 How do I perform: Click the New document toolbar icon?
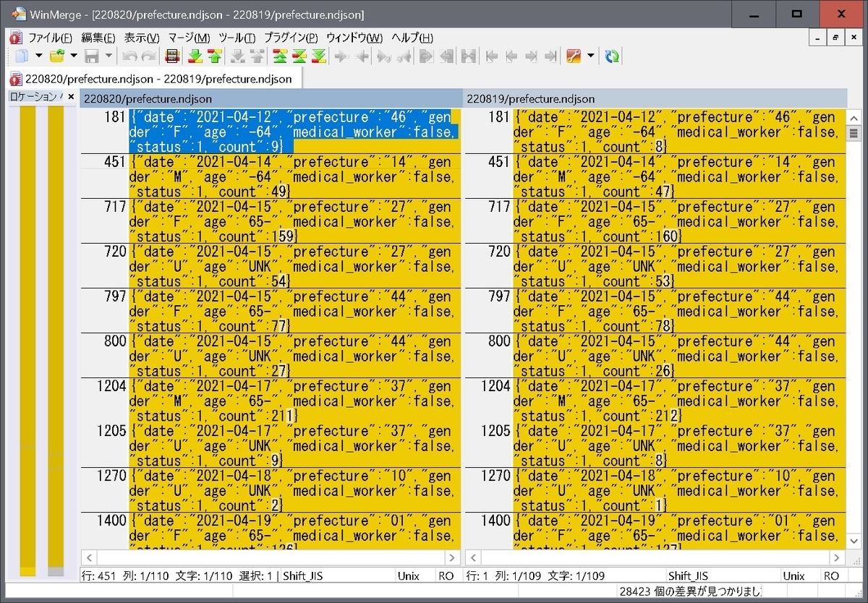[x=22, y=56]
